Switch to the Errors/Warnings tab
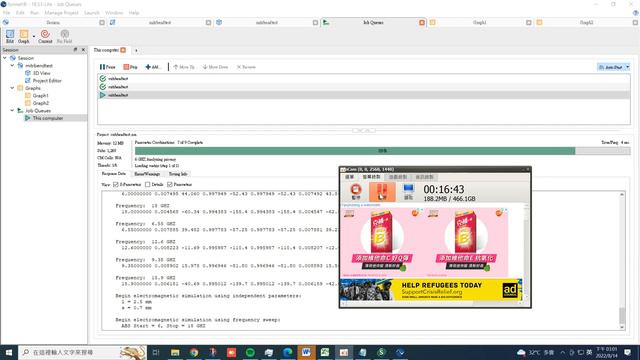Viewport: 640px width, 360px height. click(x=147, y=174)
